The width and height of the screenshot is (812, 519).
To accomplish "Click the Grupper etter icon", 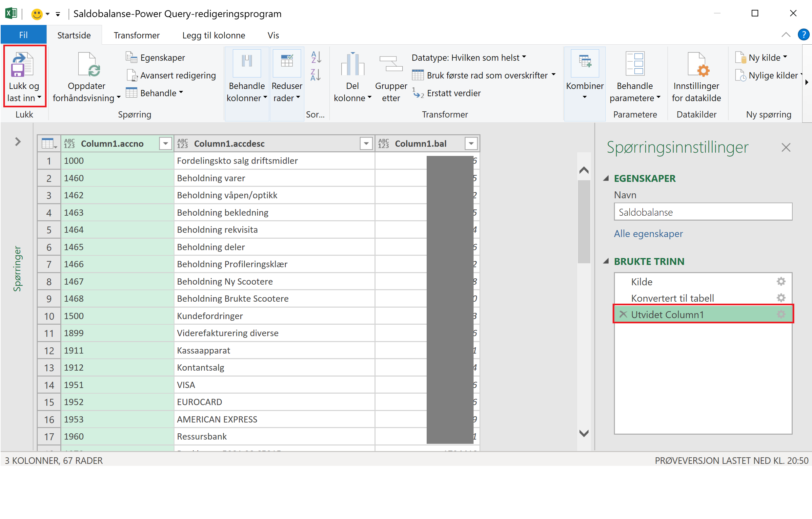I will (x=391, y=64).
